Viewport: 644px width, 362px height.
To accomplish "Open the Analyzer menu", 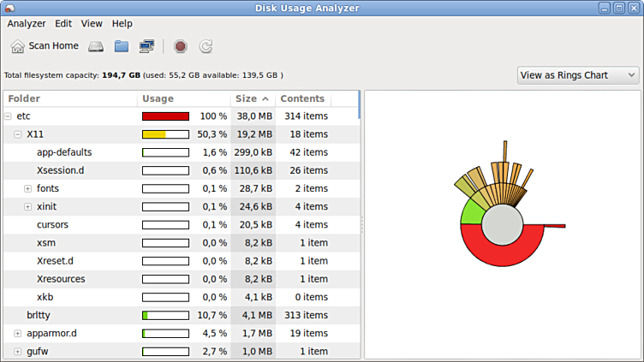I will pyautogui.click(x=26, y=24).
